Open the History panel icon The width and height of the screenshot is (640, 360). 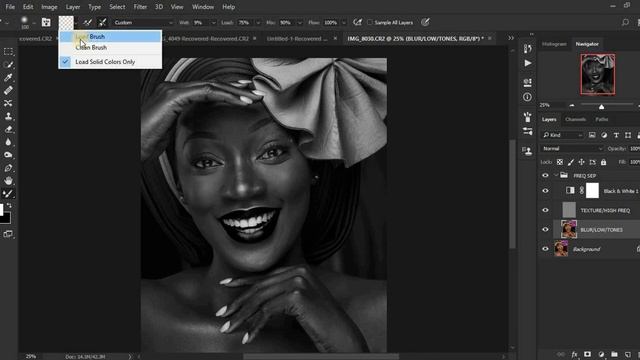click(527, 49)
